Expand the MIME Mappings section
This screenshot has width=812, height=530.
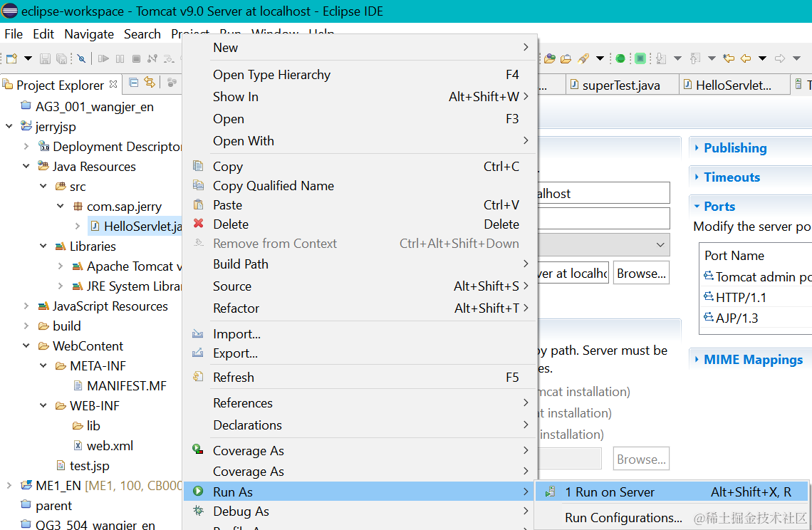(697, 360)
